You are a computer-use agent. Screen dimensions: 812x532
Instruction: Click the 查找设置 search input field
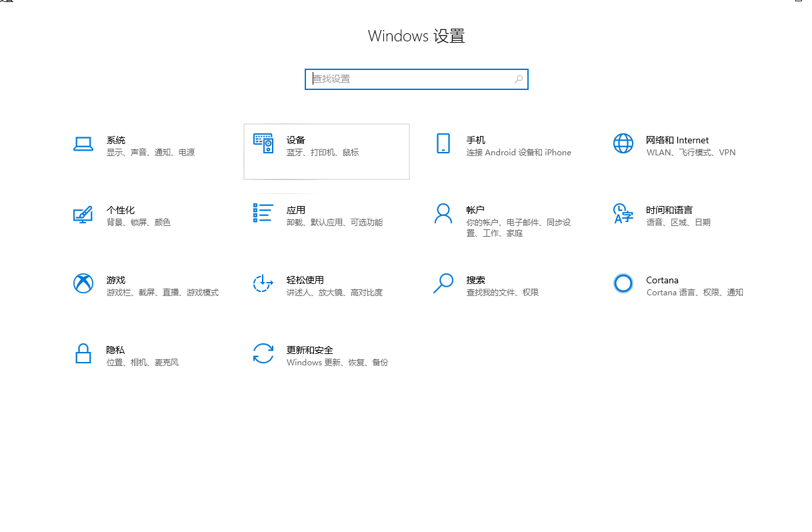pos(410,79)
